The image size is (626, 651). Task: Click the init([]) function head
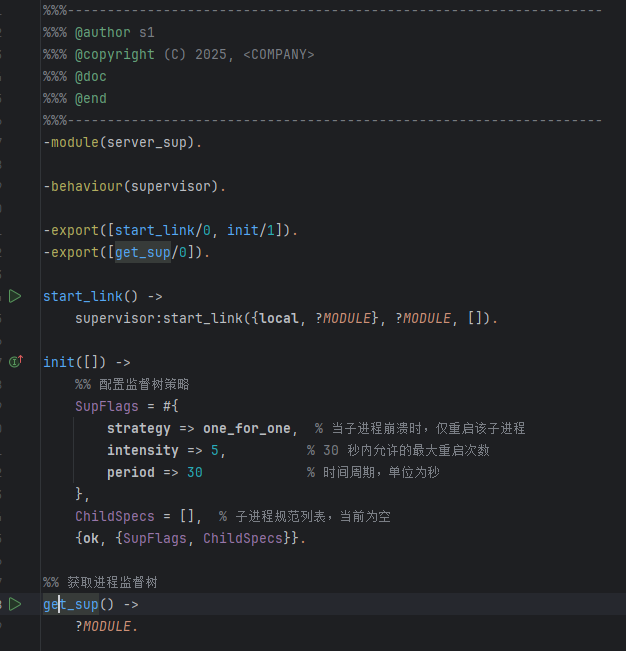pos(75,362)
